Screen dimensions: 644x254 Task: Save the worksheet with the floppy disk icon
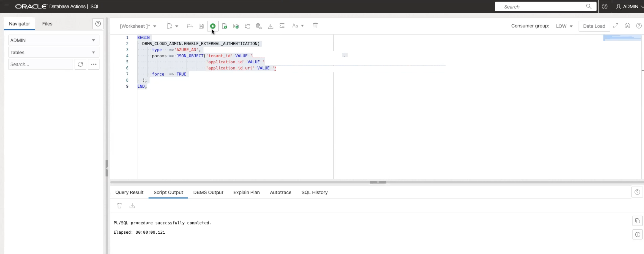pyautogui.click(x=201, y=26)
